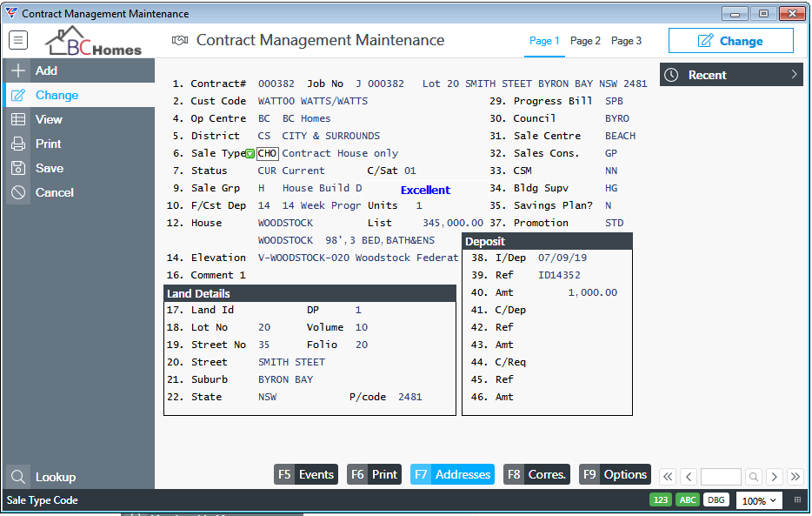Switch to Page 3 tab
Screen dimensions: 812x516
(x=626, y=40)
